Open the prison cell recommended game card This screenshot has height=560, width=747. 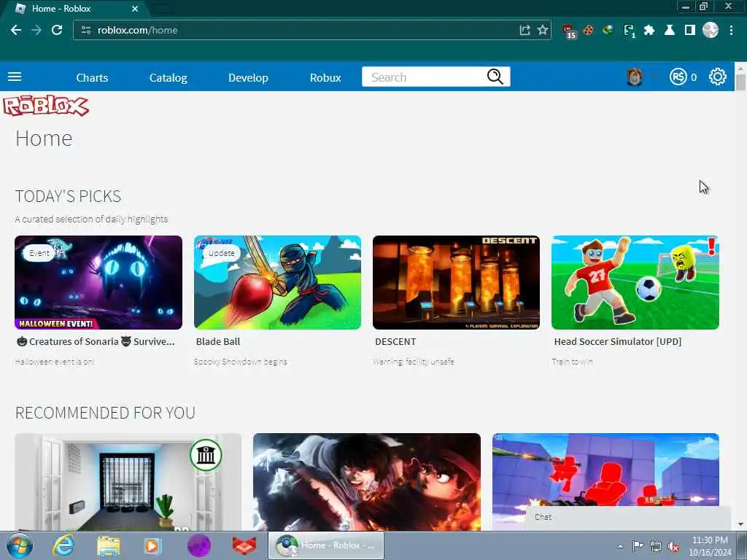click(128, 482)
